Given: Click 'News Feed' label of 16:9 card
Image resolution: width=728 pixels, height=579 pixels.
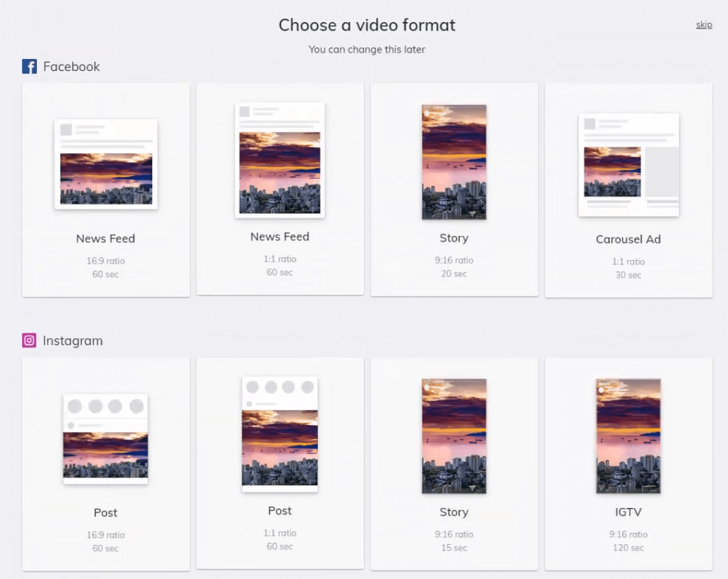Looking at the screenshot, I should click(105, 239).
